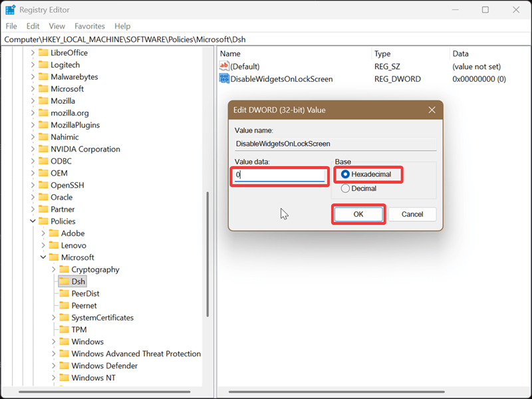Select the Partner folder icon

[x=43, y=209]
